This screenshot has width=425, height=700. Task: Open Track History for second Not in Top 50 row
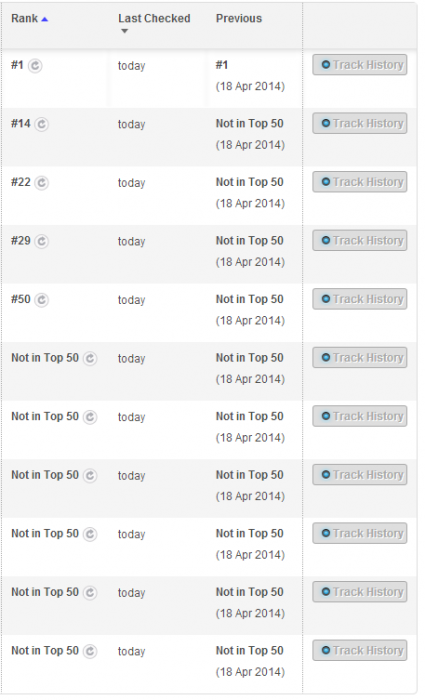(360, 416)
